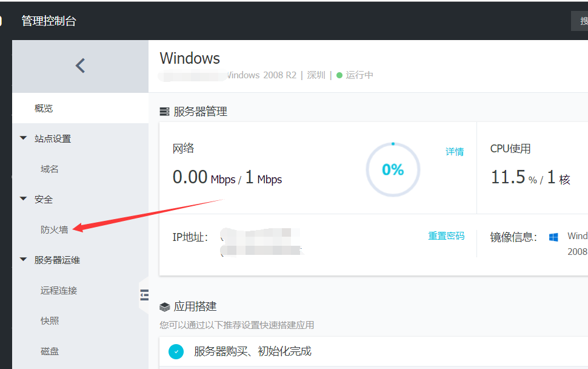
Task: Click the 深圳 region text
Action: point(316,75)
